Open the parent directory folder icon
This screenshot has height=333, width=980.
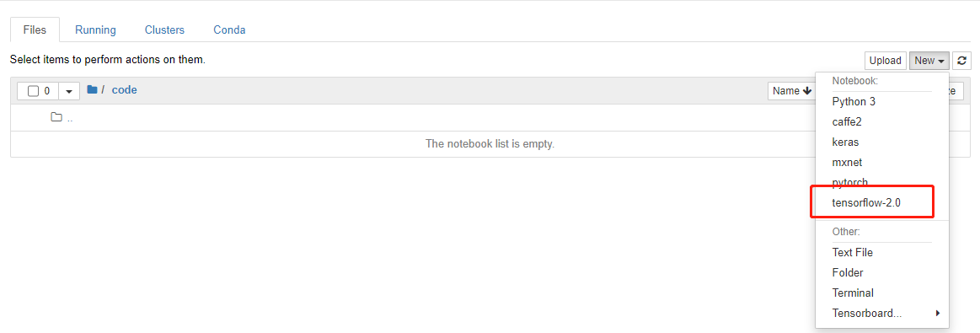pos(56,117)
